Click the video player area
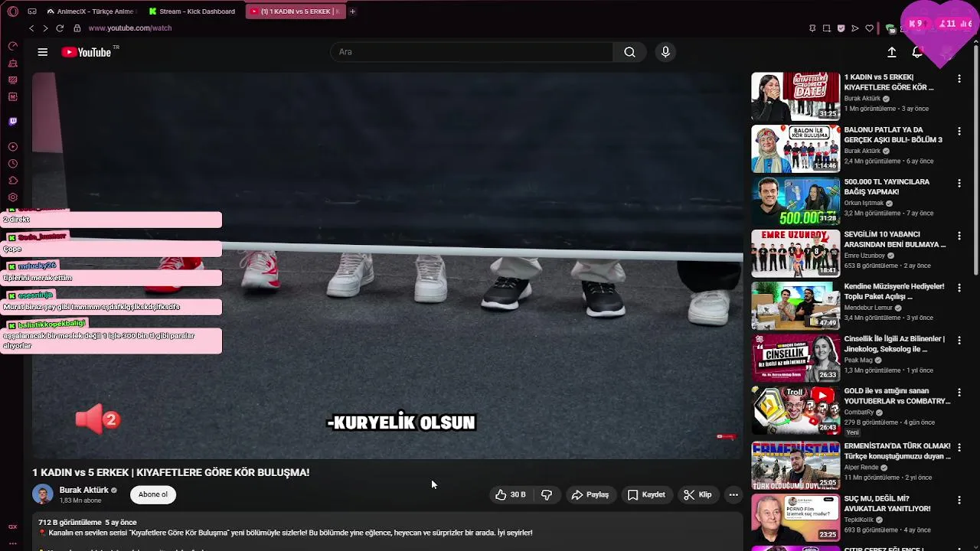This screenshot has width=980, height=551. [x=387, y=266]
